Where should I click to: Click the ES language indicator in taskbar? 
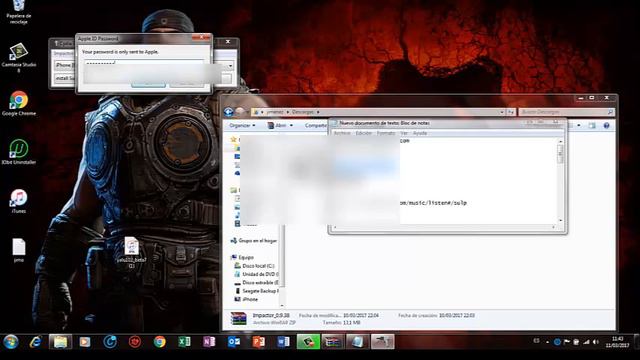click(x=536, y=341)
